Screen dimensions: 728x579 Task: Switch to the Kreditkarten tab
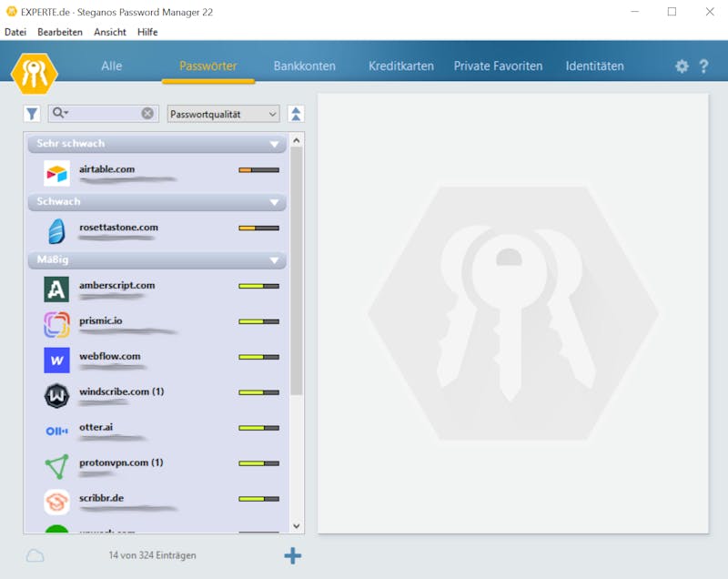[x=401, y=66]
